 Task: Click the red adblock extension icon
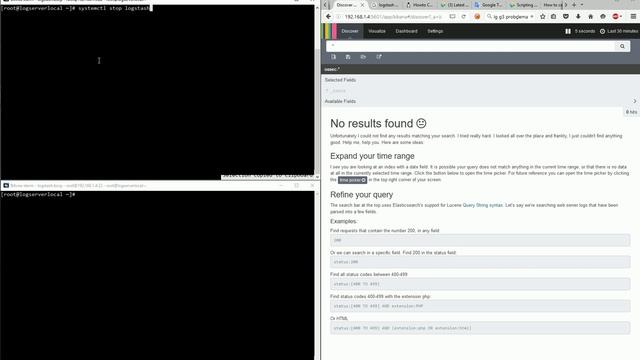pos(616,17)
